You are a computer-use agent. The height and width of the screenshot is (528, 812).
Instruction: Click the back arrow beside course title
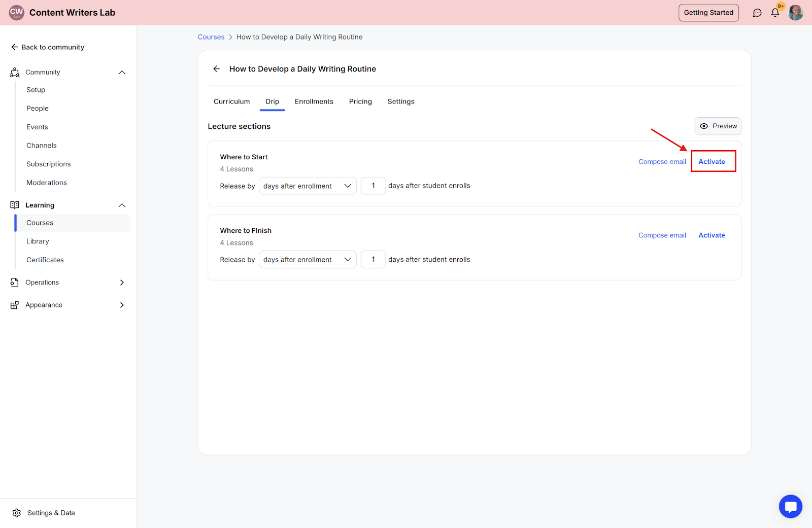(217, 69)
